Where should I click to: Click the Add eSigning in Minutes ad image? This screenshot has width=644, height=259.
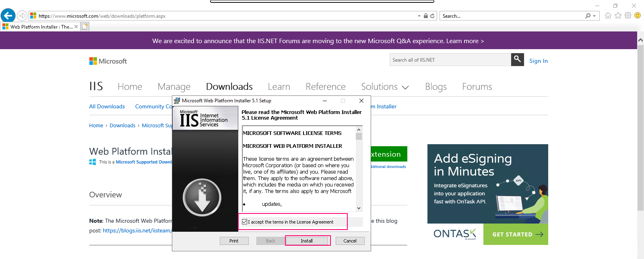click(x=488, y=184)
